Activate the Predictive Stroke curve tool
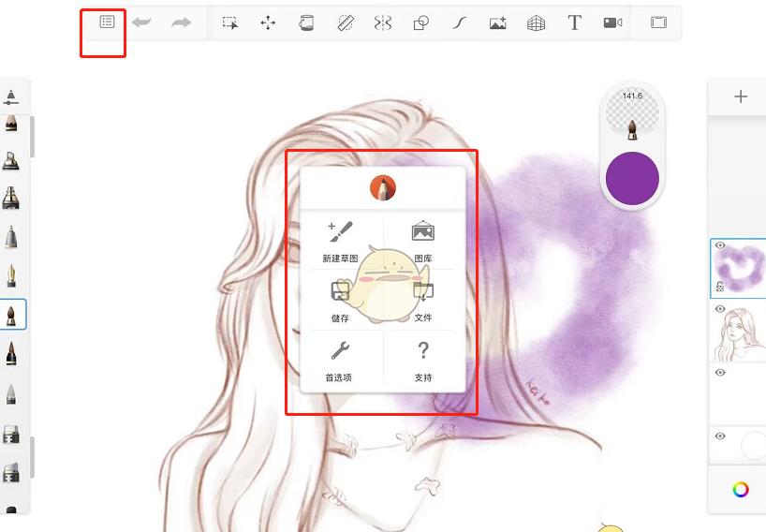This screenshot has width=766, height=532. click(x=459, y=22)
